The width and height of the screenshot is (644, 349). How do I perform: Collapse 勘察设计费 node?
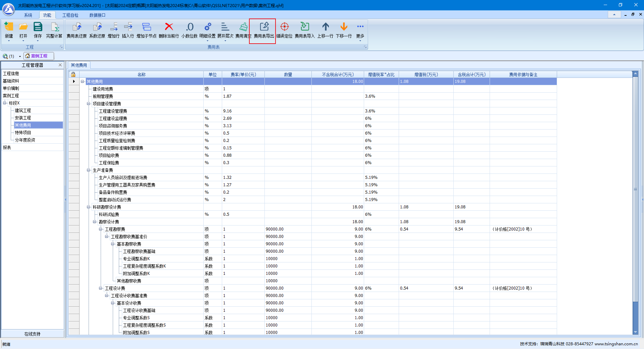(95, 222)
